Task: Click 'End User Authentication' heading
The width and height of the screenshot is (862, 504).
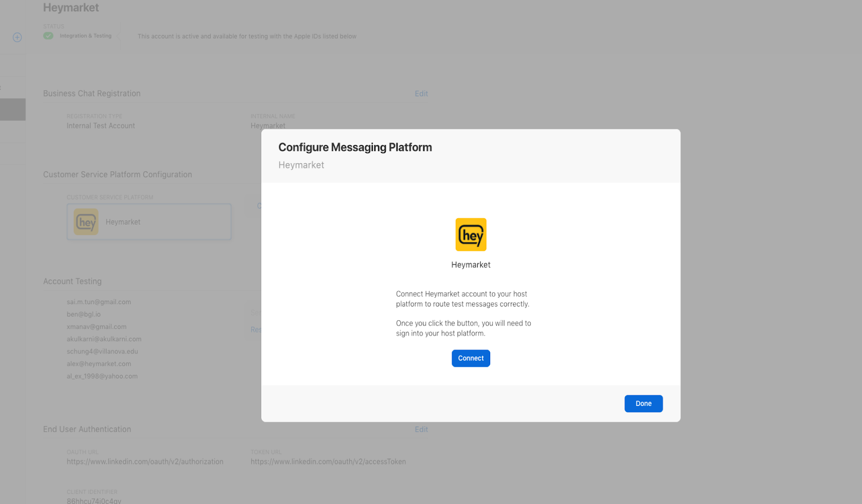Action: click(87, 429)
